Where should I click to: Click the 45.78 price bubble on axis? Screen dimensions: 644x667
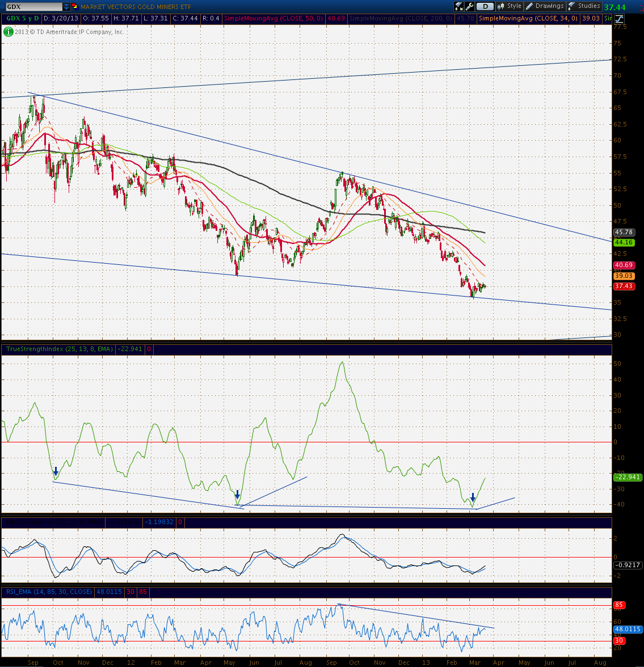[x=624, y=233]
